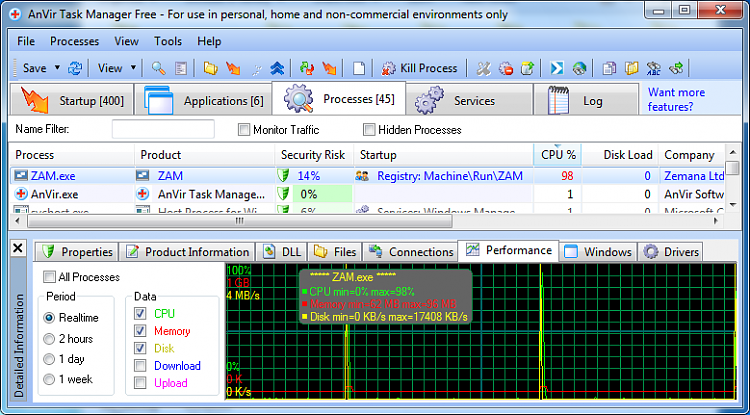The width and height of the screenshot is (750, 415).
Task: Click the green shield icon in ZAM.exe row
Action: point(283,175)
